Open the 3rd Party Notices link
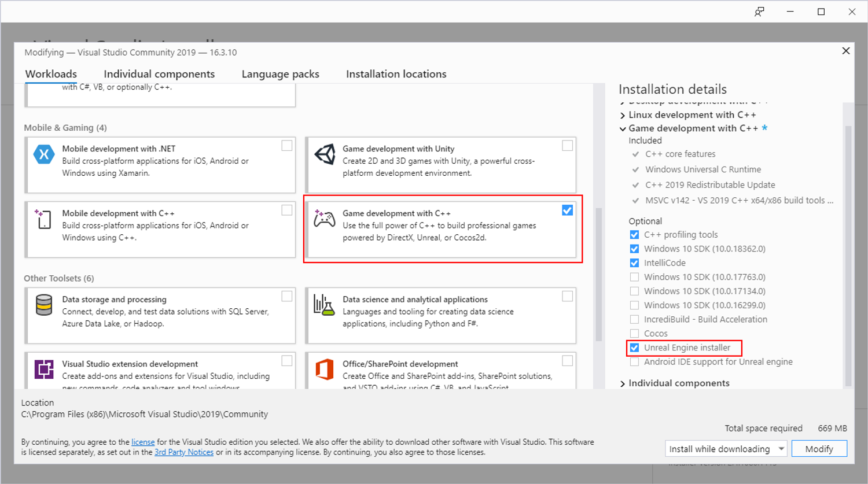868x484 pixels. click(184, 452)
